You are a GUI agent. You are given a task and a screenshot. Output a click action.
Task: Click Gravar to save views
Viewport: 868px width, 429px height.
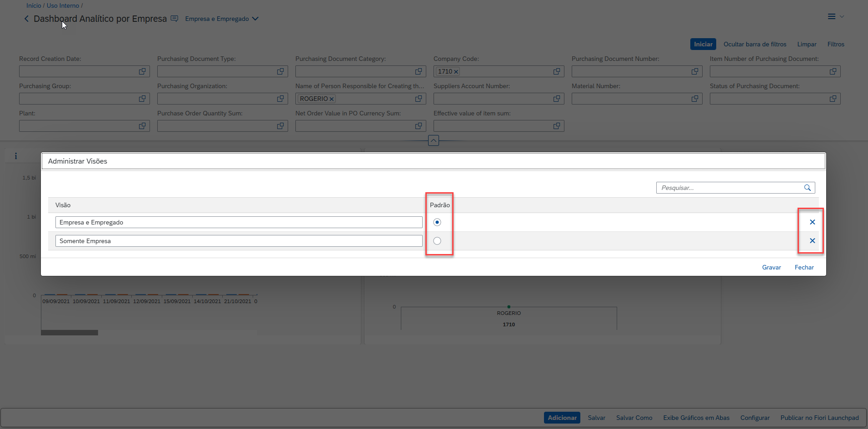(x=771, y=267)
